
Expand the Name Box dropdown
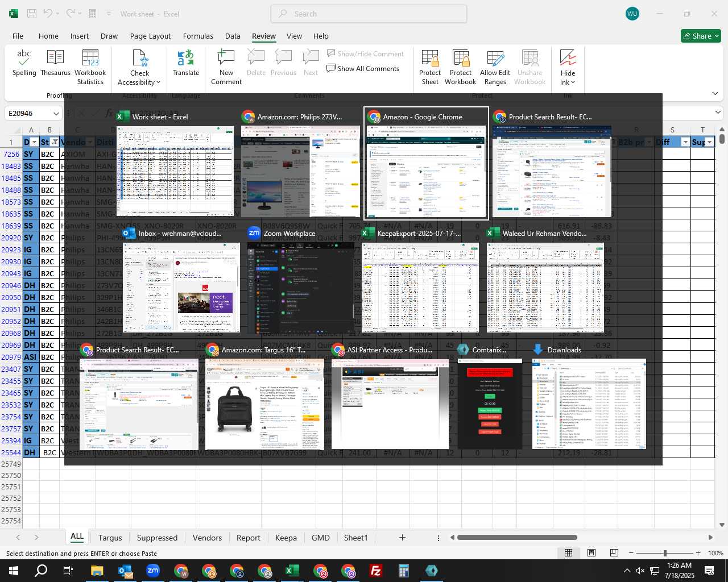(x=56, y=114)
